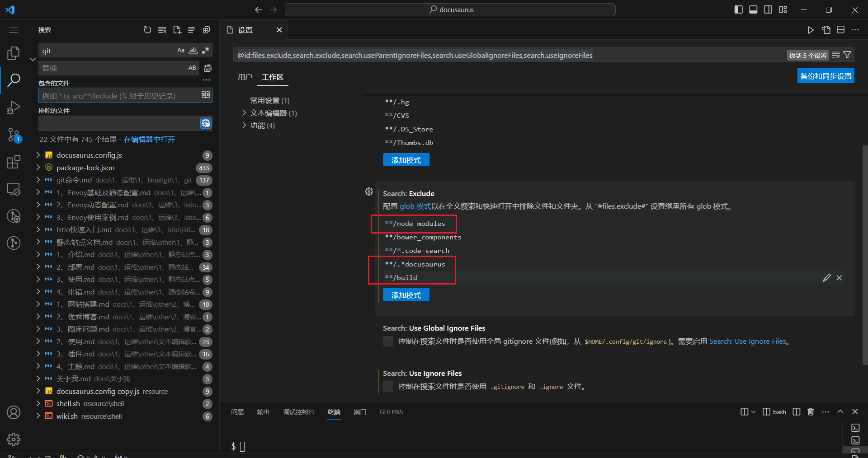The width and height of the screenshot is (868, 458).
Task: Toggle Preserve Case in replace box
Action: coord(192,68)
